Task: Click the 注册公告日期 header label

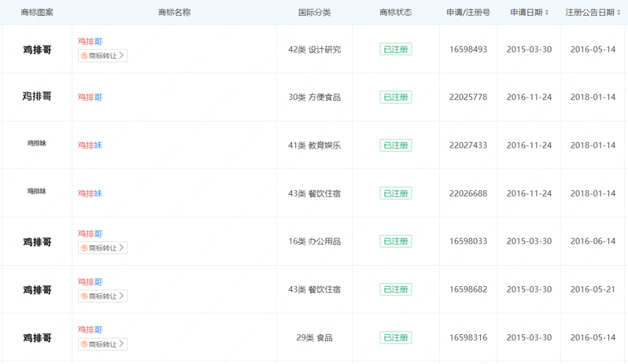Action: (x=590, y=12)
